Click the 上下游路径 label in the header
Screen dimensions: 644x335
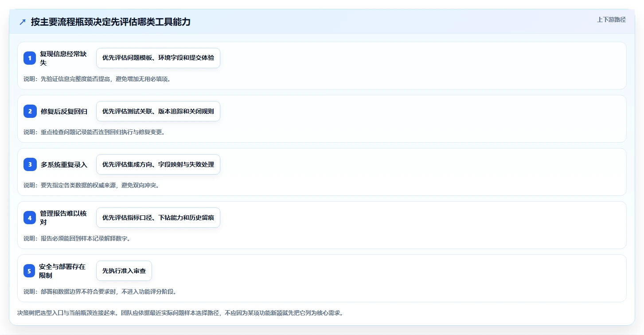611,19
